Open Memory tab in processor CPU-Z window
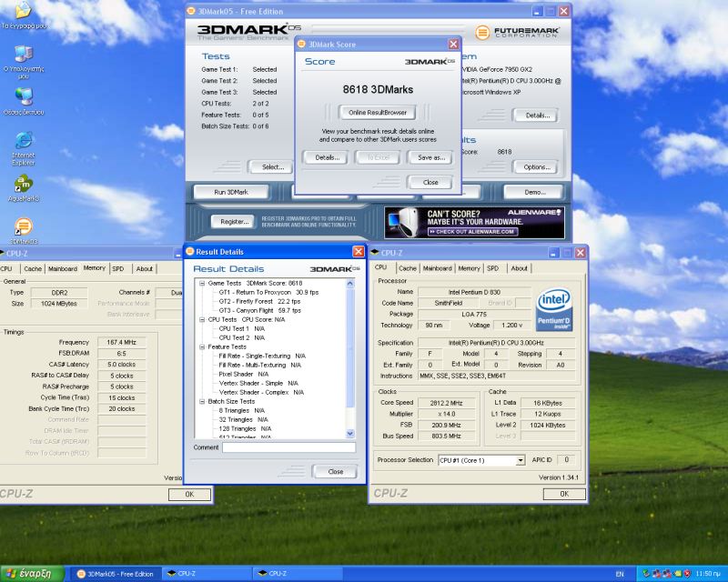This screenshot has width=728, height=582. 469,268
